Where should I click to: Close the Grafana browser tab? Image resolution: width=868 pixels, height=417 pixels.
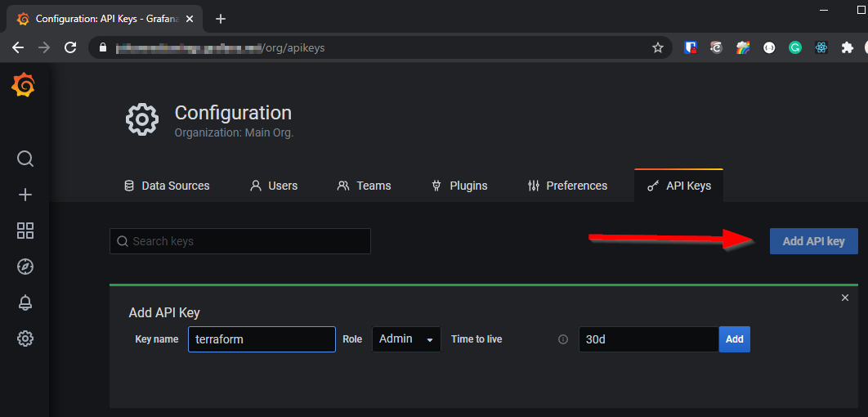click(x=190, y=19)
